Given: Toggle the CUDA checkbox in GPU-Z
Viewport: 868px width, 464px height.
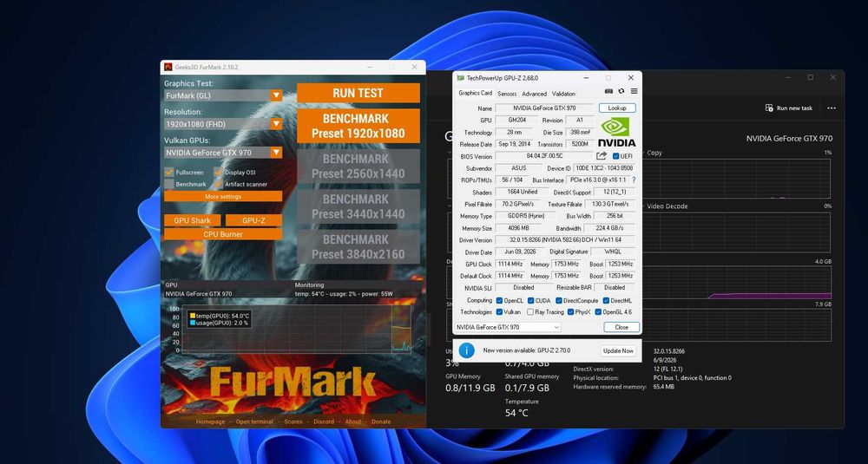Looking at the screenshot, I should click(531, 301).
